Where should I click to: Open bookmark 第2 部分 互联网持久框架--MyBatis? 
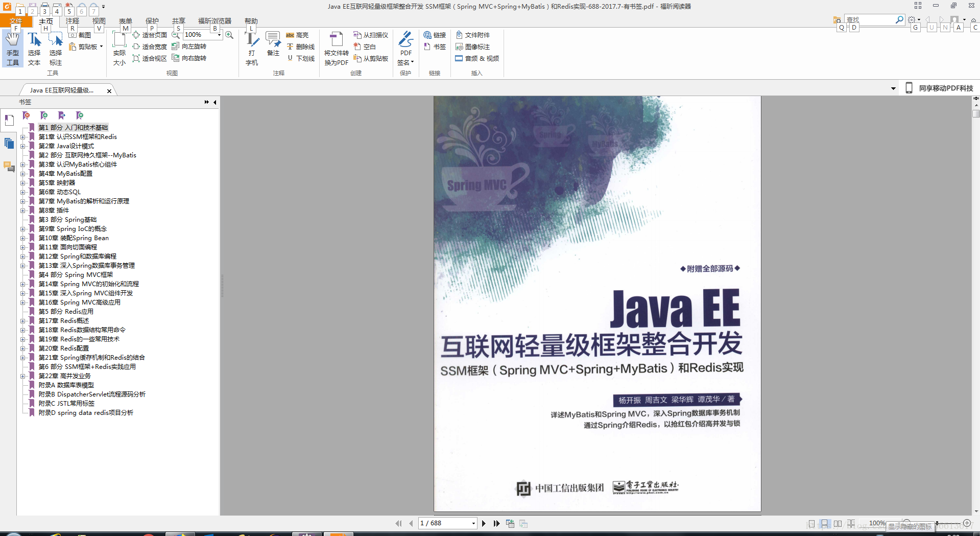click(x=87, y=155)
